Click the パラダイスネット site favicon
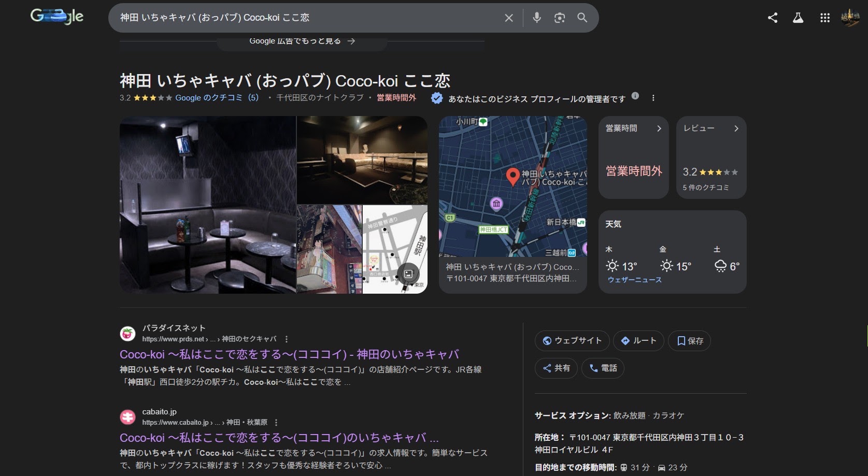868x476 pixels. tap(127, 334)
